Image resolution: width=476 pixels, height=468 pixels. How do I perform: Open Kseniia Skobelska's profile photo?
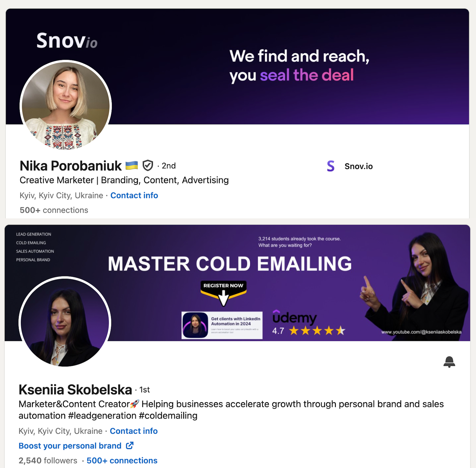point(65,323)
